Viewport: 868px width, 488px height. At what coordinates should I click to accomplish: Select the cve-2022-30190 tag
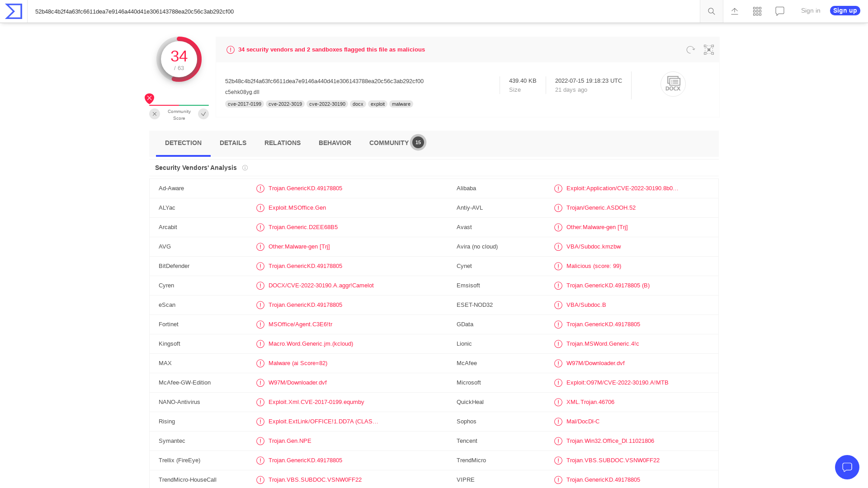pyautogui.click(x=327, y=104)
